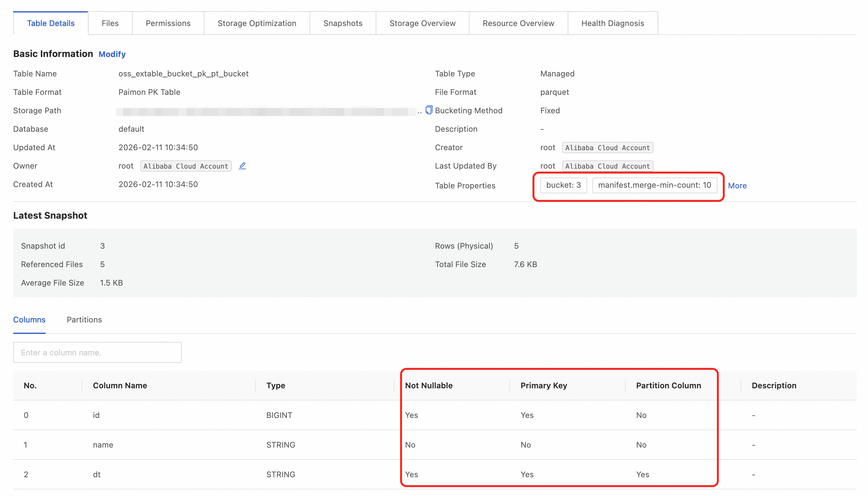This screenshot has height=496, width=868.
Task: Click Bucketing Method value 'Fixed'
Action: (550, 110)
